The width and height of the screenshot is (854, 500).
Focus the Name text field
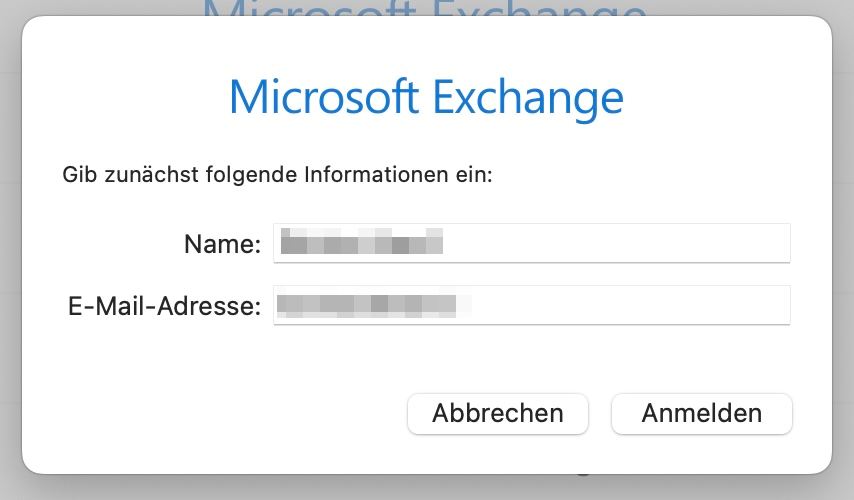click(x=532, y=243)
